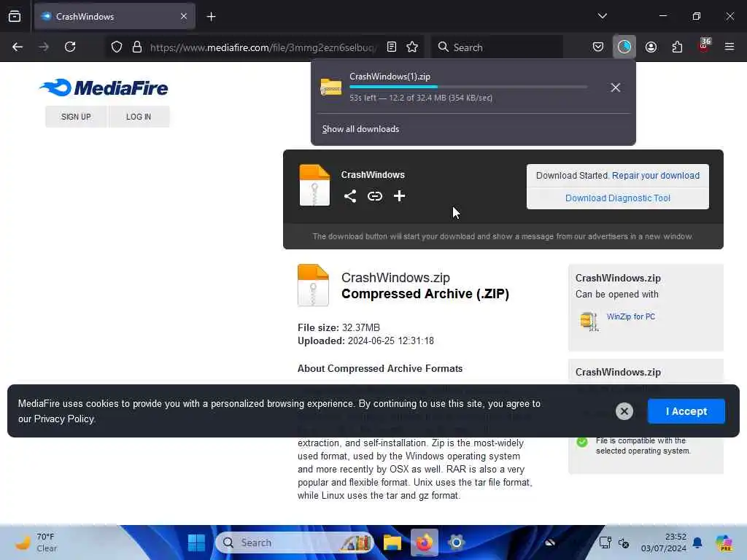The image size is (747, 560).
Task: Click the address bar URL field
Action: 263,47
